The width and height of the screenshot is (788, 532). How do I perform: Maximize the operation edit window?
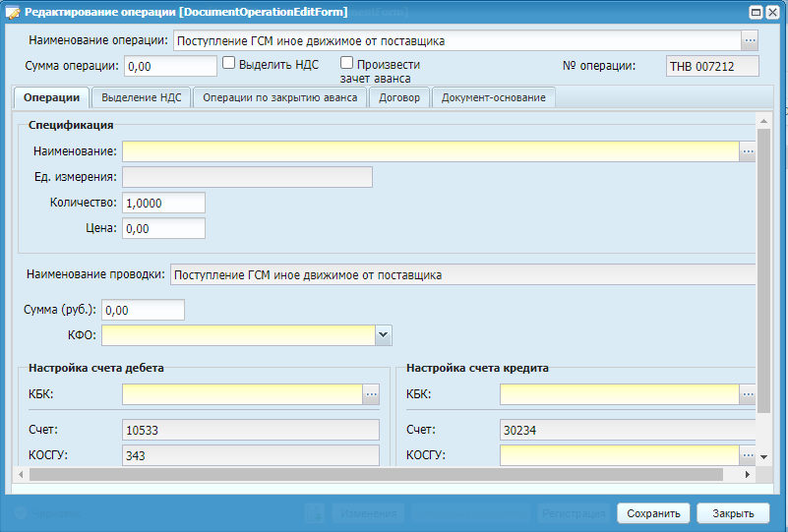756,12
